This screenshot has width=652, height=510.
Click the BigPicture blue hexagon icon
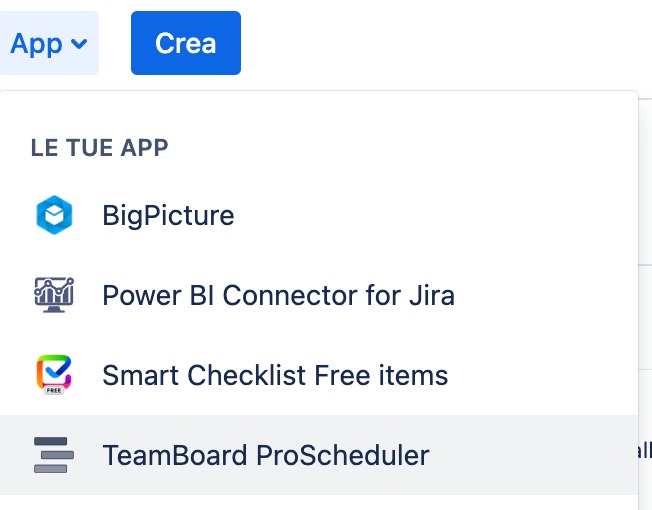[x=54, y=215]
